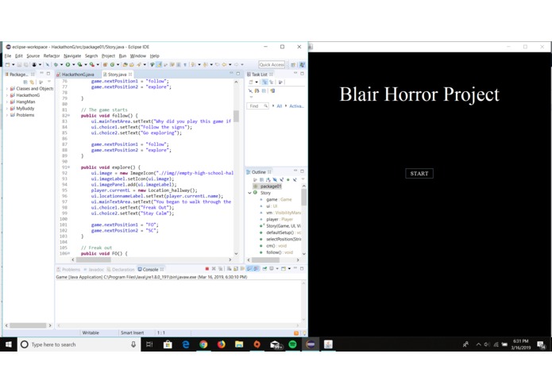This screenshot has width=552, height=392.
Task: Expand the MyBuddy project node
Action: tap(7, 109)
